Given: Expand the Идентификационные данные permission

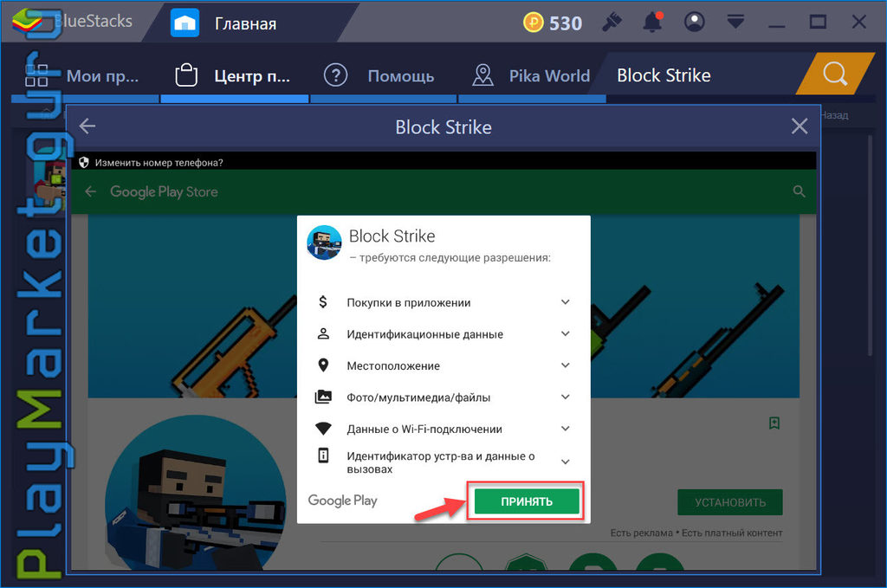Looking at the screenshot, I should point(565,333).
